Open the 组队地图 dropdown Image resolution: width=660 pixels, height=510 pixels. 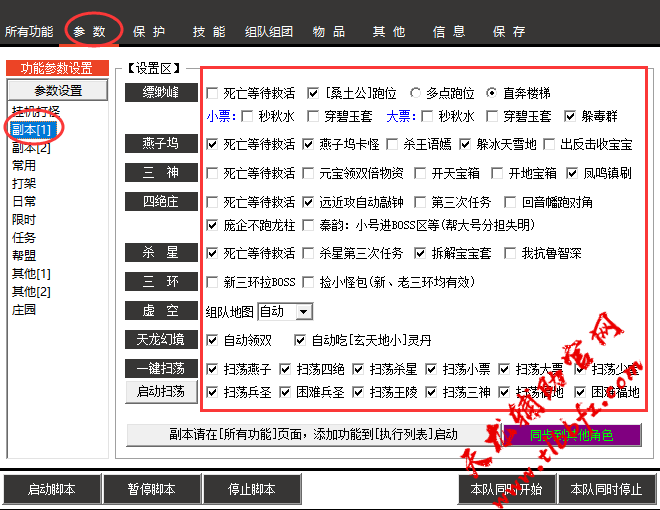pyautogui.click(x=285, y=312)
